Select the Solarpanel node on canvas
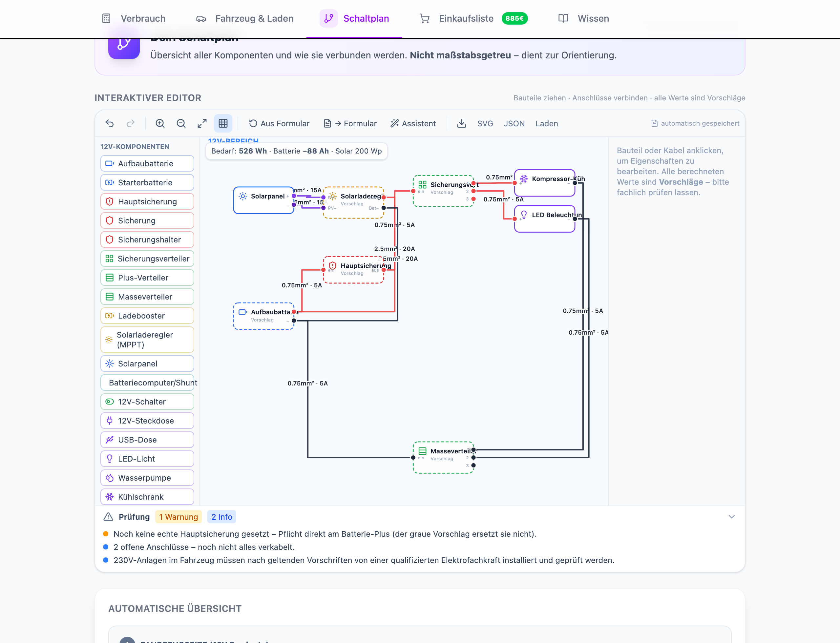 263,200
